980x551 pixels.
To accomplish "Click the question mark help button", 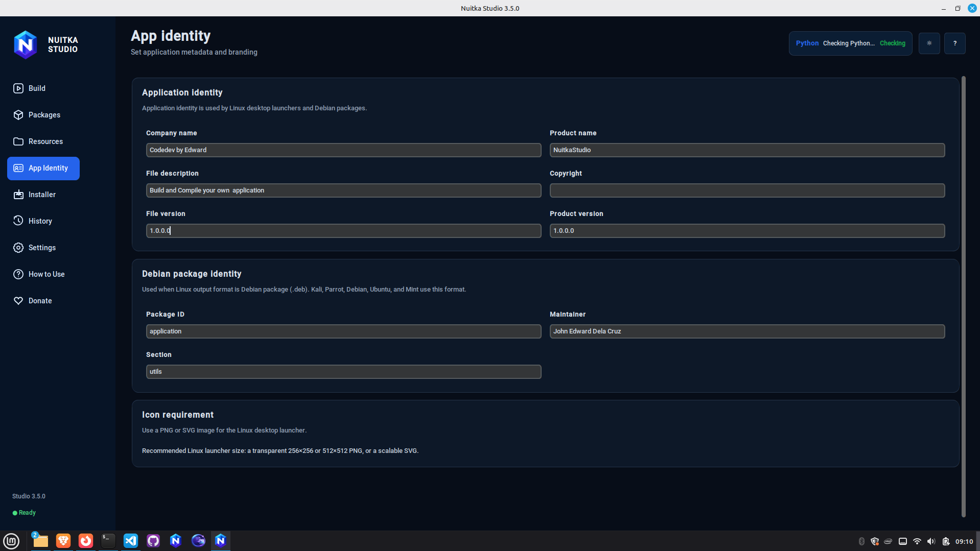I will [954, 43].
